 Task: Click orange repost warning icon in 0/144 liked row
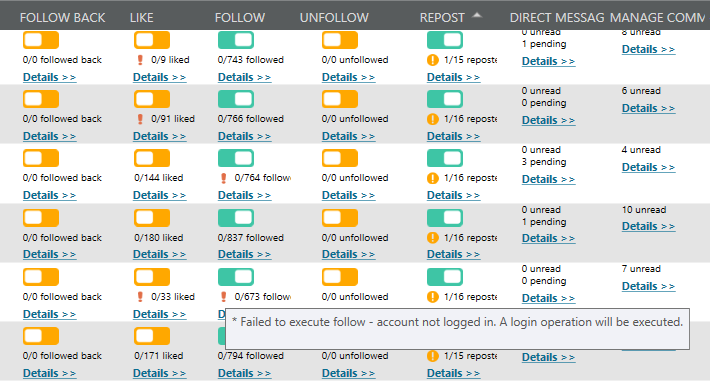(433, 178)
